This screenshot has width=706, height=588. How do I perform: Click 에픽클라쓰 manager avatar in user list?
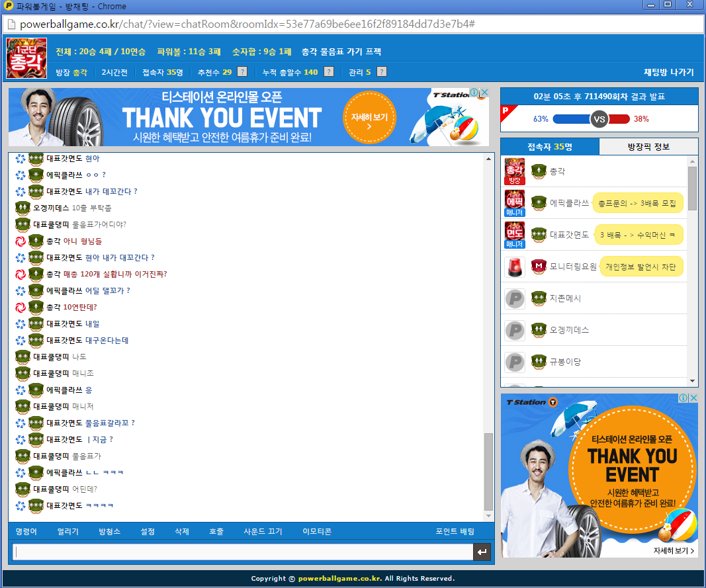click(x=515, y=203)
